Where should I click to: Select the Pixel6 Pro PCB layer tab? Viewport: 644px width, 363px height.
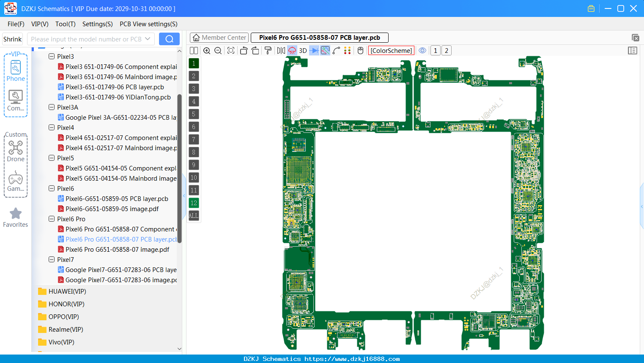[320, 38]
